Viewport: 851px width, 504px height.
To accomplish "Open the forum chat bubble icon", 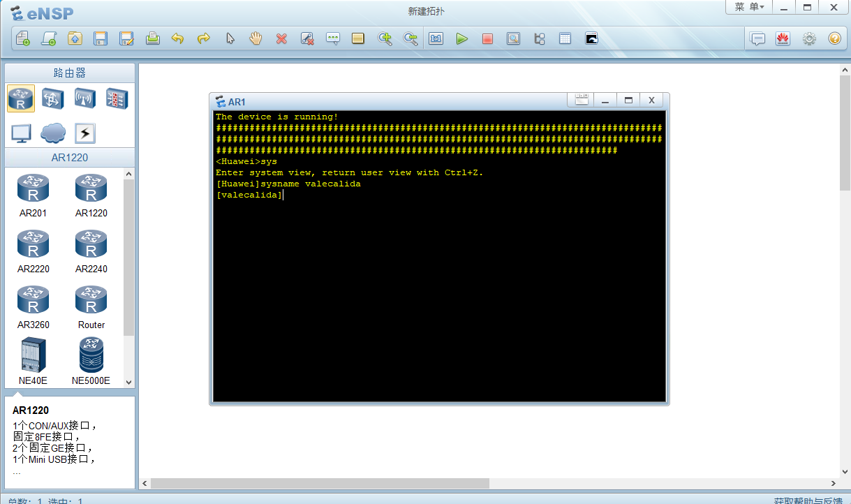I will coord(757,38).
